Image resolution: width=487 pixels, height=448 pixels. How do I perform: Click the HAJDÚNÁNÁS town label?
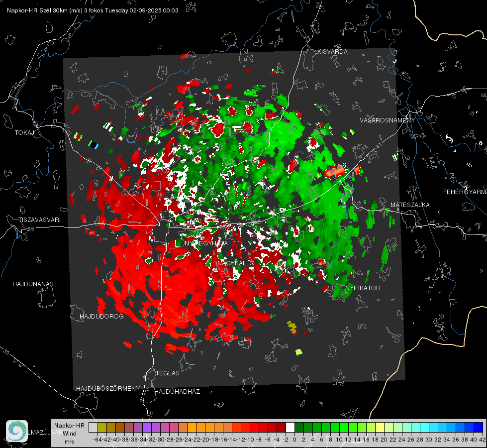click(33, 284)
